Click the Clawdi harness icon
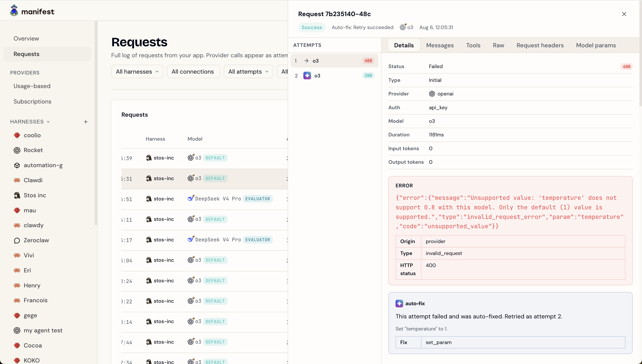Viewport: 642px width, 364px height. 17,180
